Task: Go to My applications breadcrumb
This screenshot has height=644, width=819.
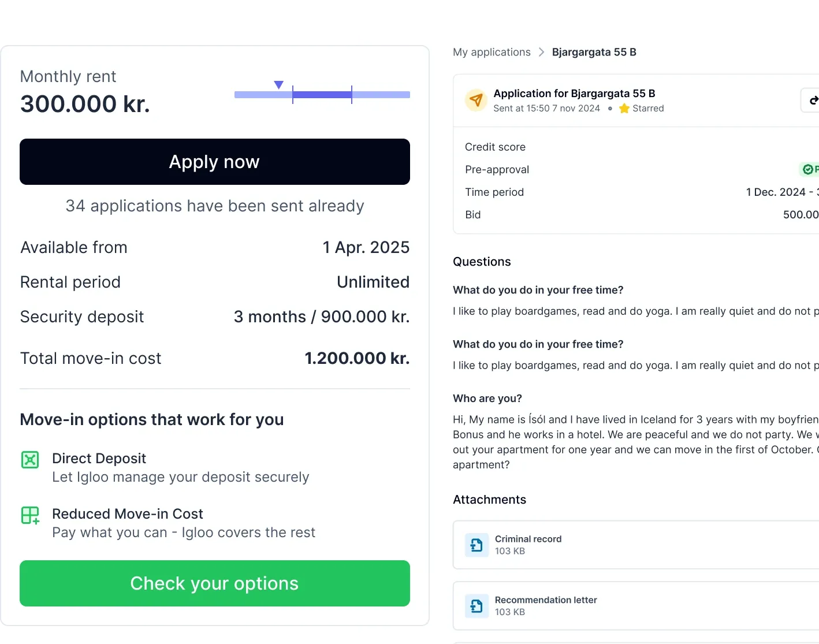Action: pyautogui.click(x=492, y=52)
